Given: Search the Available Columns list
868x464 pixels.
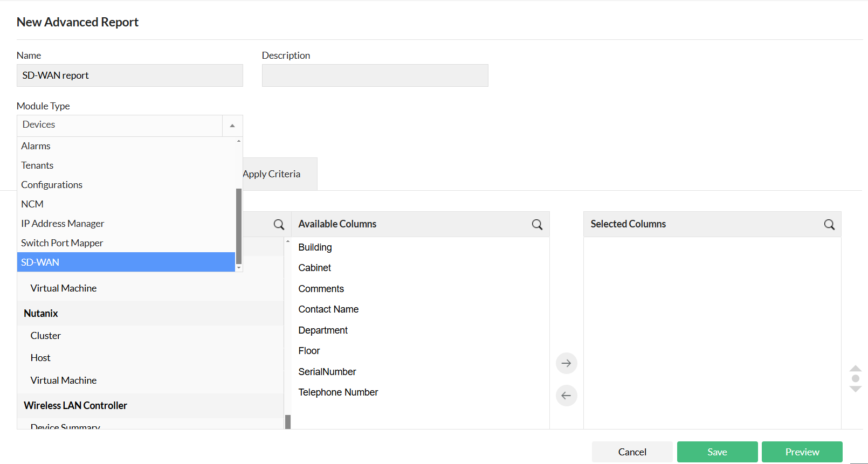Looking at the screenshot, I should 537,225.
